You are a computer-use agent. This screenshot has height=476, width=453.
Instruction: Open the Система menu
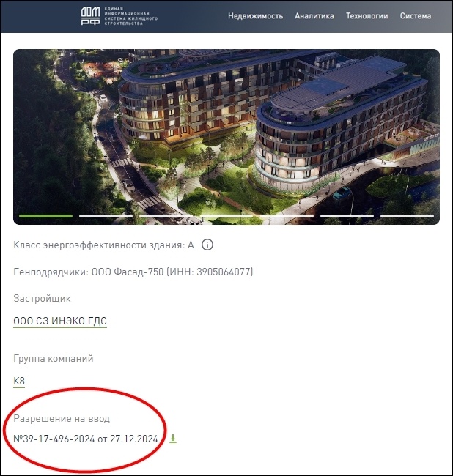416,16
